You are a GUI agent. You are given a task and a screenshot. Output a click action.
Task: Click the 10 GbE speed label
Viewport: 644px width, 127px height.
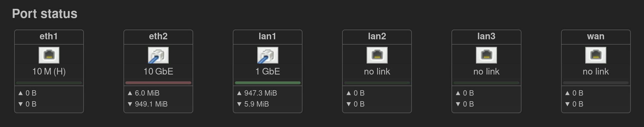158,71
